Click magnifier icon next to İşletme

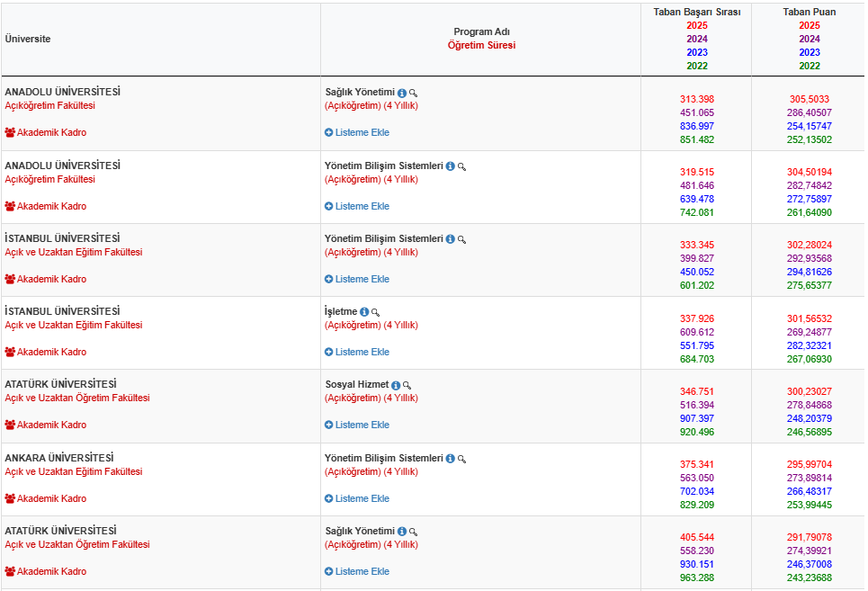pyautogui.click(x=375, y=312)
